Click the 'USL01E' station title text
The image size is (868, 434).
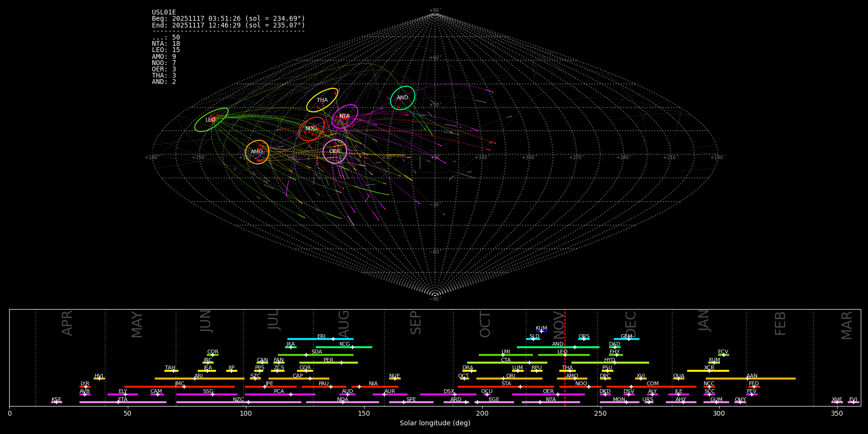point(164,13)
